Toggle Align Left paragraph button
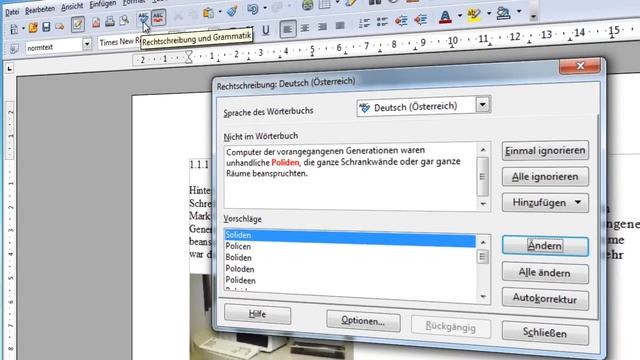 pyautogui.click(x=288, y=29)
